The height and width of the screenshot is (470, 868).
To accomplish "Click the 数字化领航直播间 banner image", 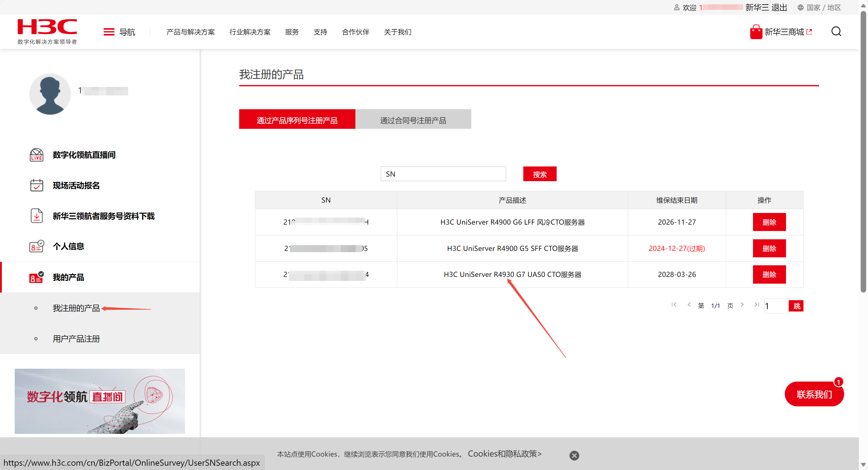I will coord(100,401).
